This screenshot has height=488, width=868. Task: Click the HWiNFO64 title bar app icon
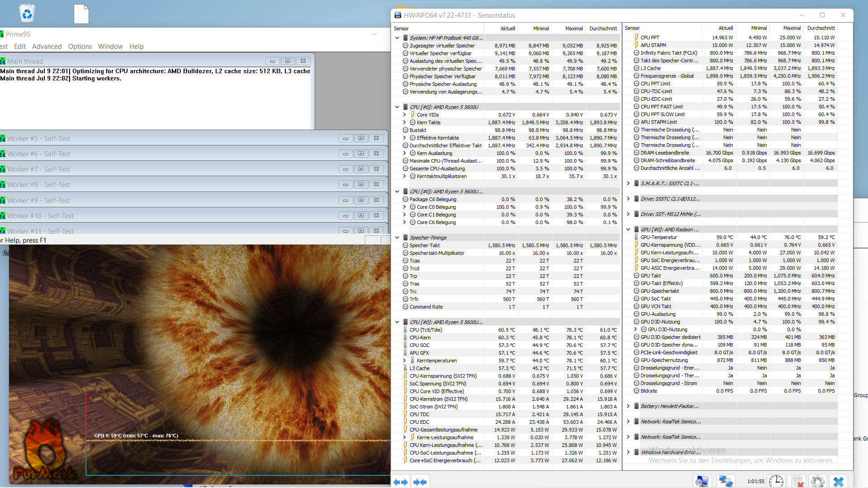click(x=398, y=15)
